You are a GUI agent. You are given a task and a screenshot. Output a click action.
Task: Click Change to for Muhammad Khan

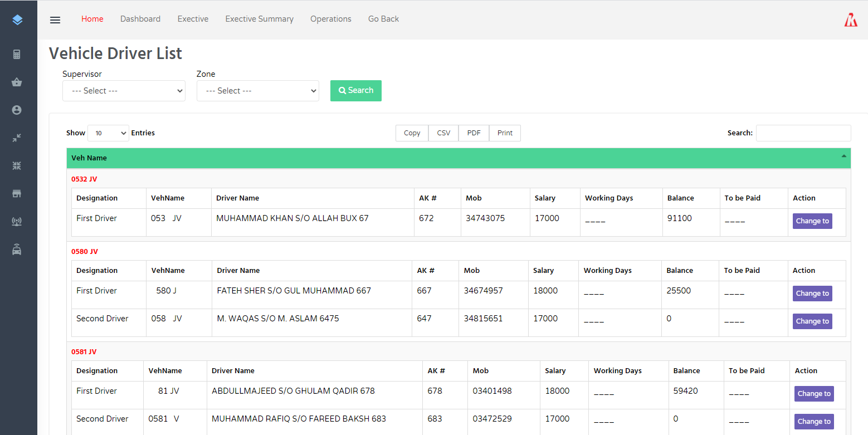(x=812, y=221)
